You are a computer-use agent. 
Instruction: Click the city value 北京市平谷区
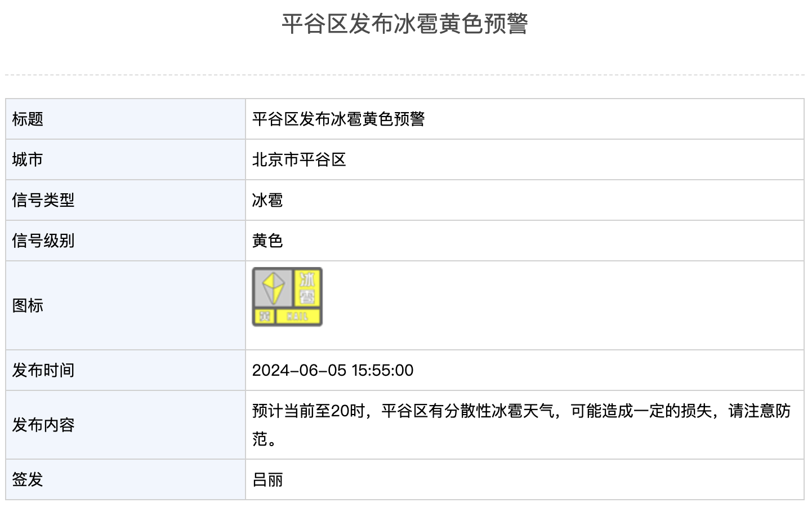tap(299, 159)
